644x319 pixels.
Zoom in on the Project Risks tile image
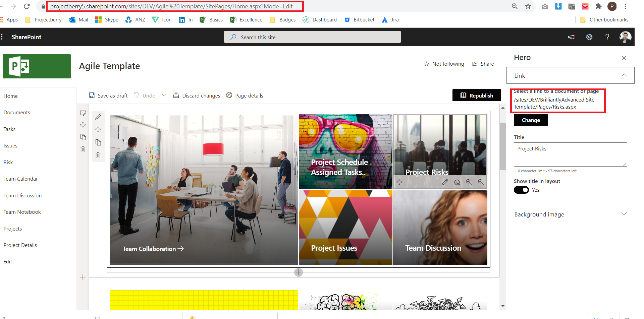tap(469, 182)
